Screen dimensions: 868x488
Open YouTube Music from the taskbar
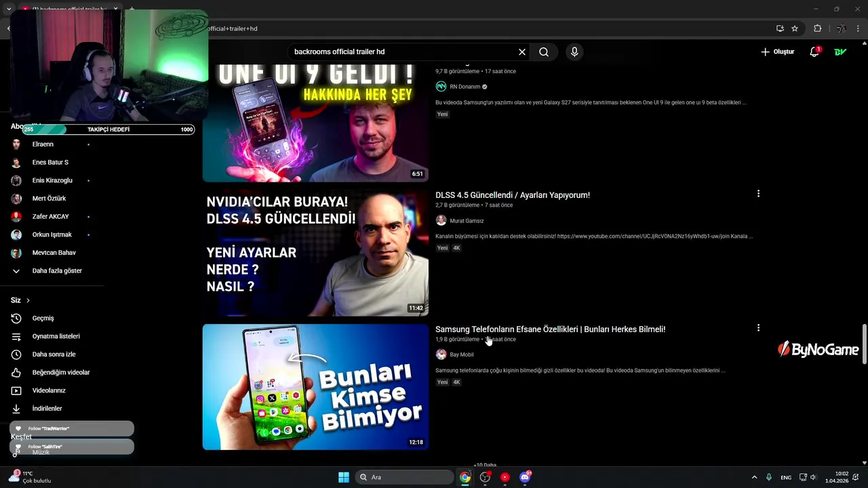(505, 477)
